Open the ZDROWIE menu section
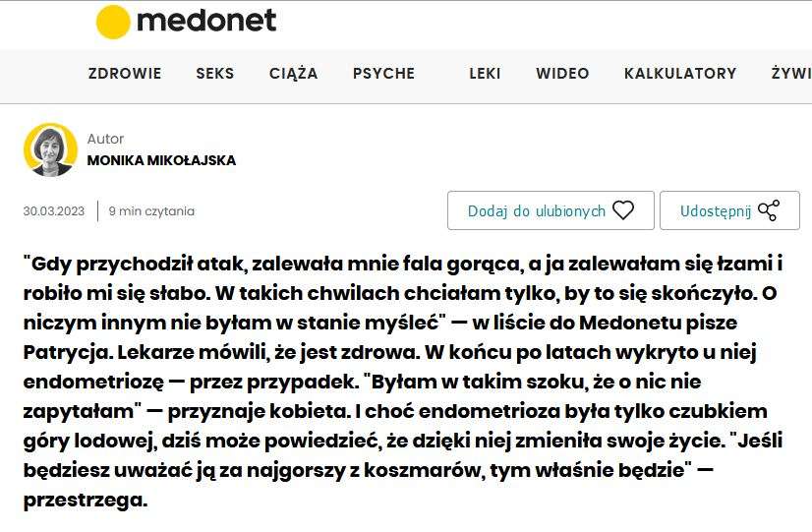This screenshot has width=812, height=532. (125, 74)
